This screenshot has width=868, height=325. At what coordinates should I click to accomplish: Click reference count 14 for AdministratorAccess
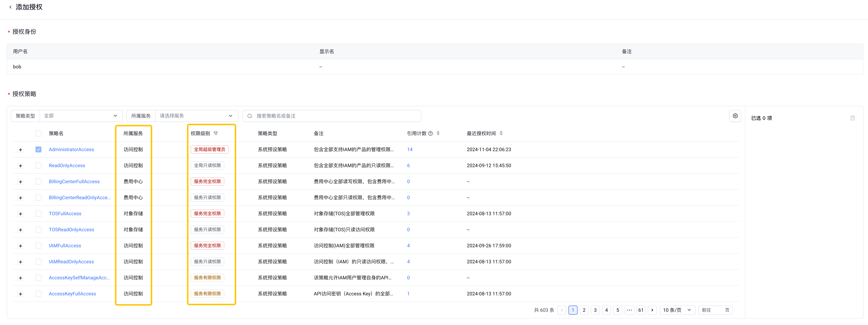tap(410, 149)
